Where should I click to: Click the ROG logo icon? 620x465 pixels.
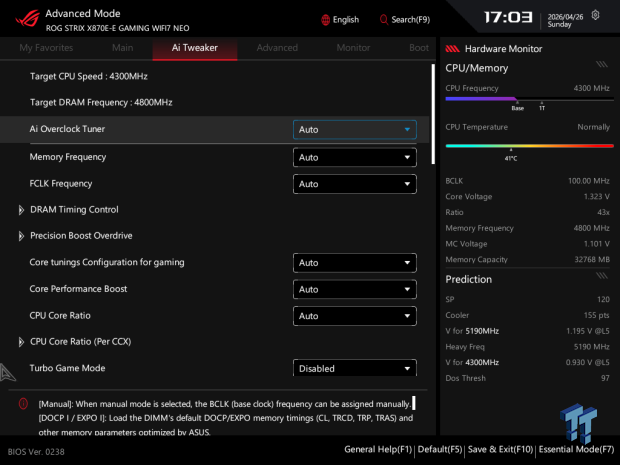(28, 19)
